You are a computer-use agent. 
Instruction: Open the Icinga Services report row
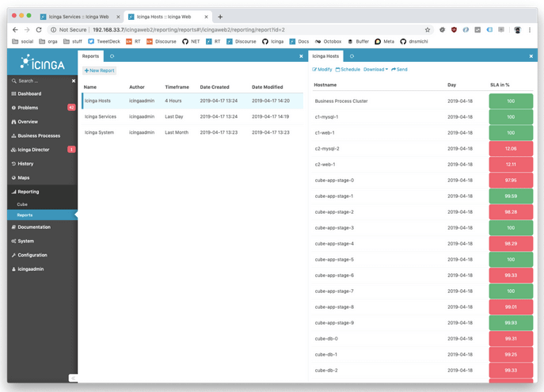click(192, 116)
